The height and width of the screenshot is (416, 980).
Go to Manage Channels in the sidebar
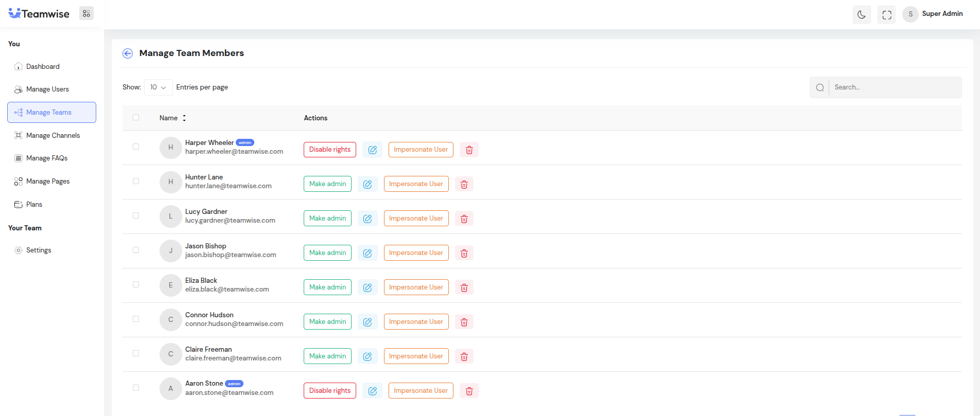click(52, 135)
